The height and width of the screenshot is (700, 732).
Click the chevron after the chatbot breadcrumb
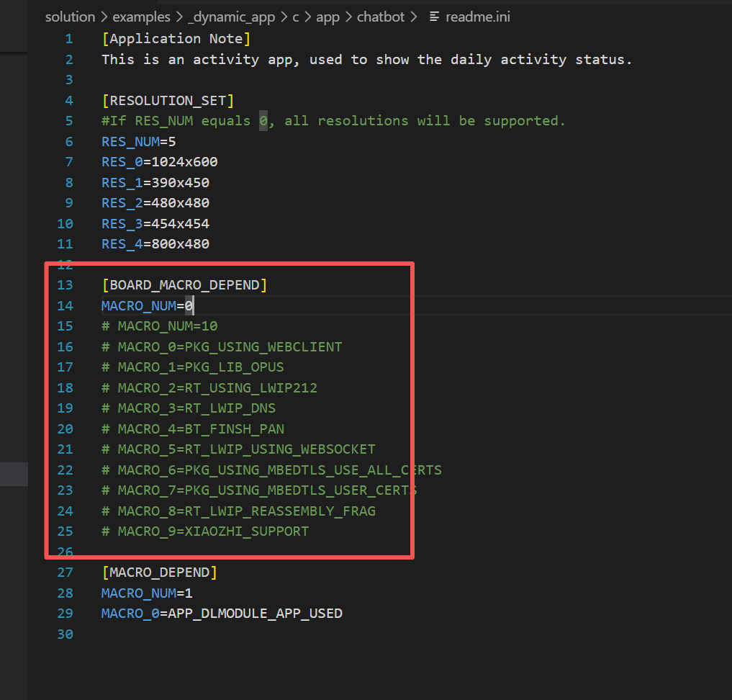[414, 17]
